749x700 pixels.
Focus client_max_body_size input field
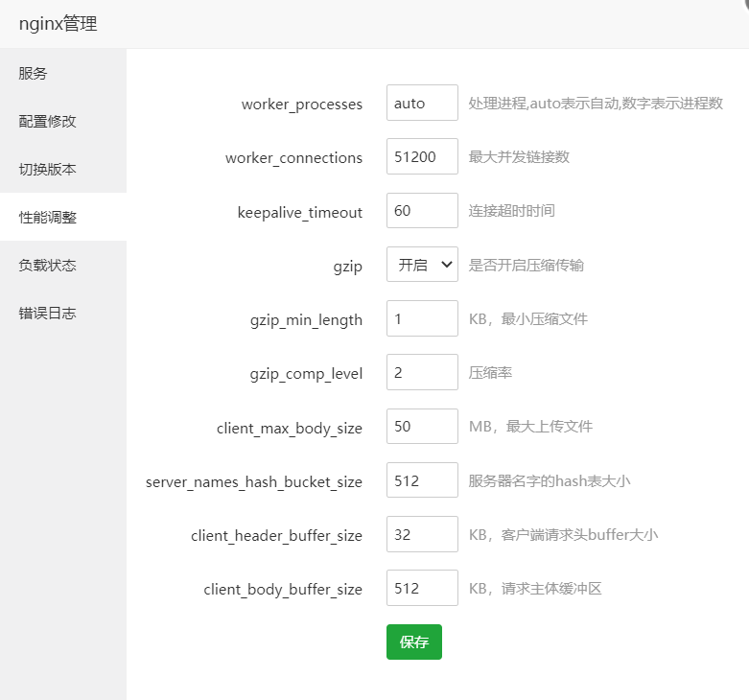[x=422, y=427]
